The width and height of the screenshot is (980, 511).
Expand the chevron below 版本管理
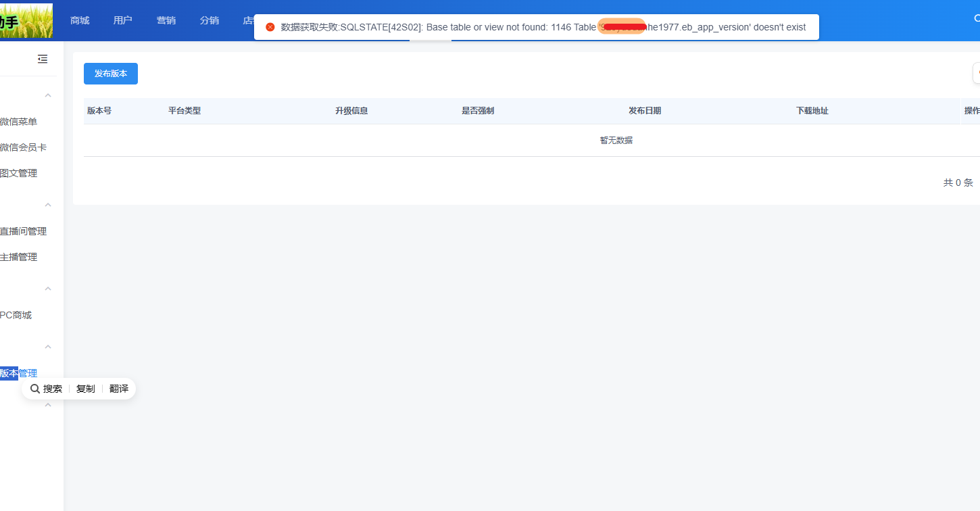[x=48, y=405]
